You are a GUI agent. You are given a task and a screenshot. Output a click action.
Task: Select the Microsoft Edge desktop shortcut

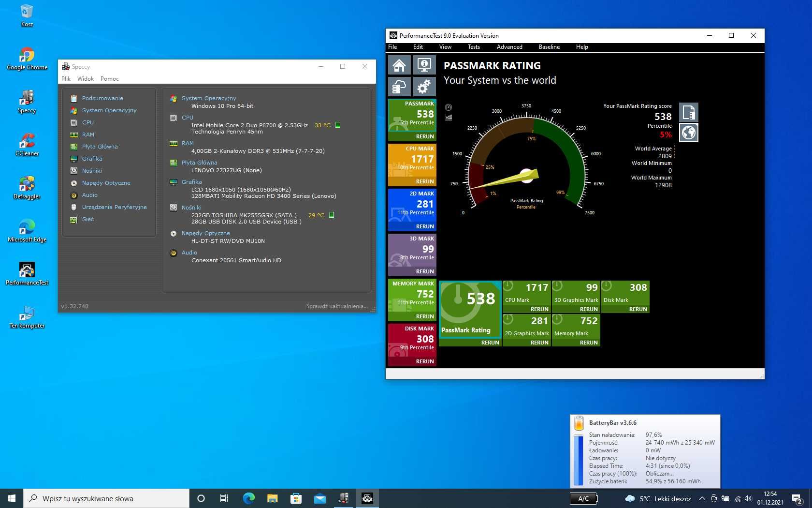pyautogui.click(x=27, y=231)
